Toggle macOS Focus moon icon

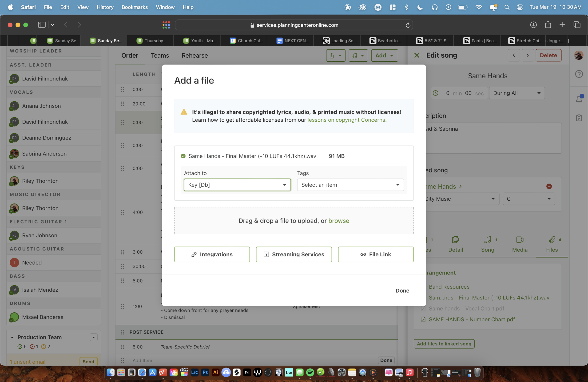(x=420, y=7)
